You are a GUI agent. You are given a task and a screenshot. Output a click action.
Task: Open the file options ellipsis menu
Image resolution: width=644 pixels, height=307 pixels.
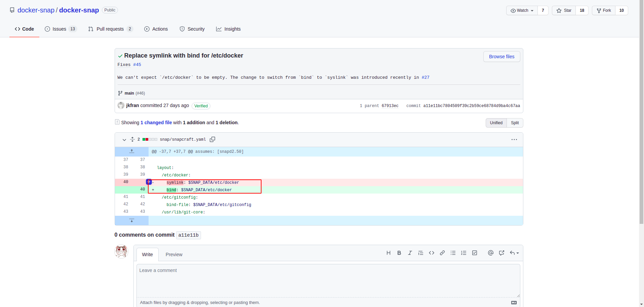click(x=514, y=139)
